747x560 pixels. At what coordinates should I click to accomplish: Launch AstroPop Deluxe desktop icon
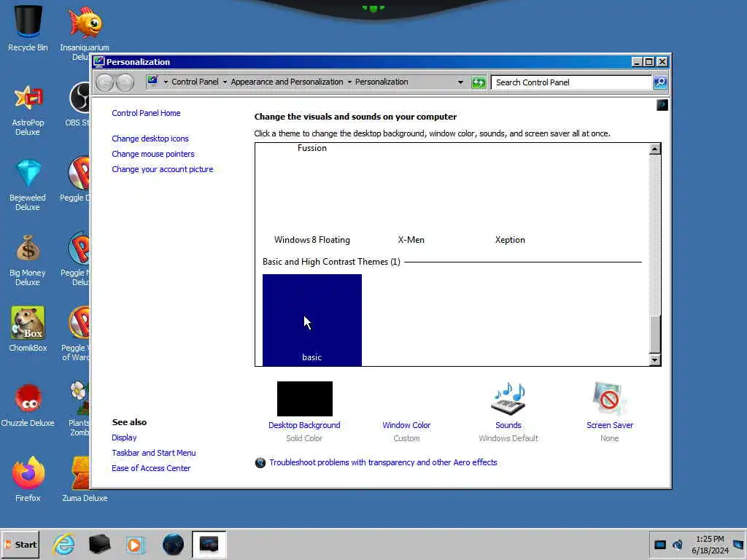coord(28,110)
